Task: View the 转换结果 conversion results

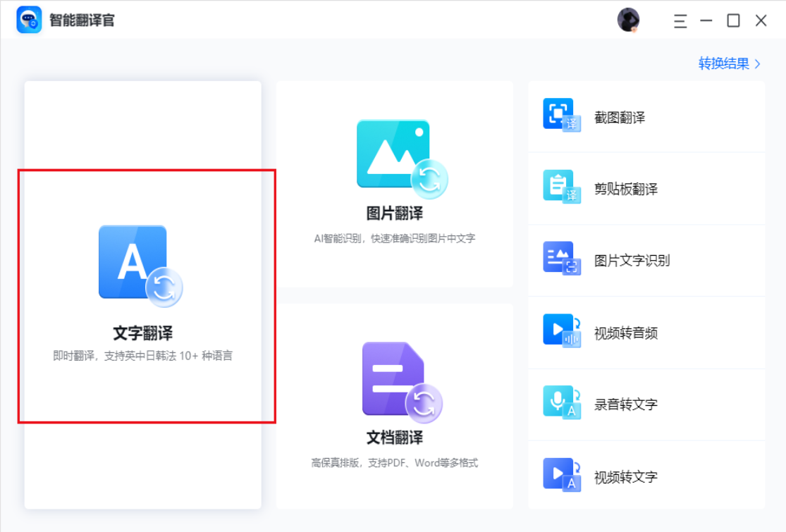Action: [x=720, y=63]
